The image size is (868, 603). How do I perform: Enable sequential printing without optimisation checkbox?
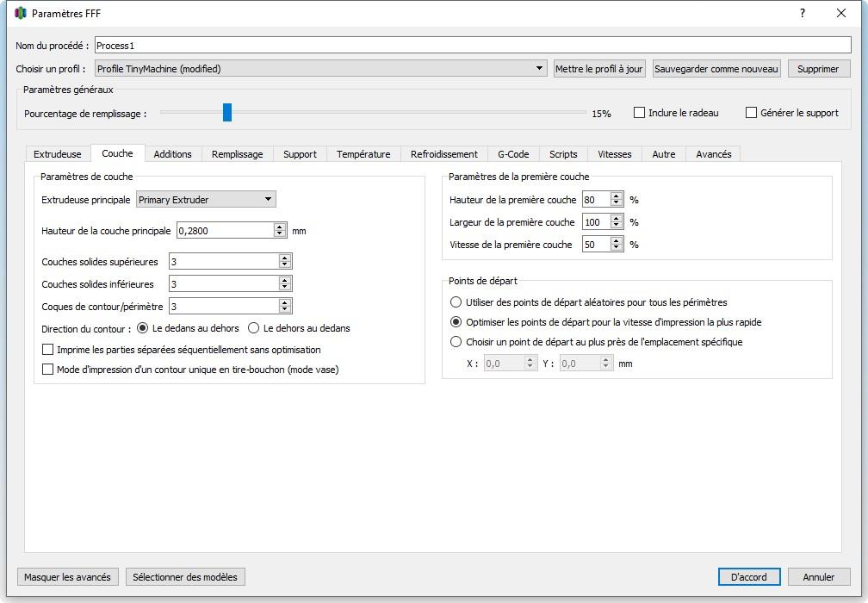pos(48,350)
